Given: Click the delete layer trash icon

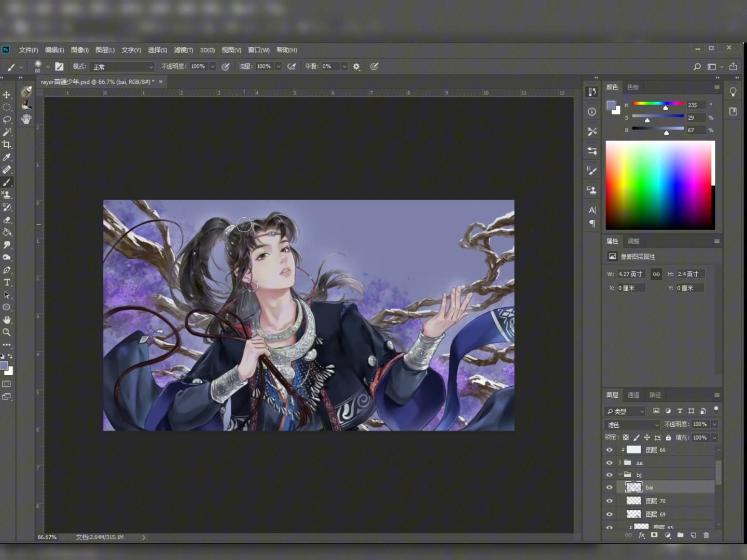Looking at the screenshot, I should (x=706, y=535).
